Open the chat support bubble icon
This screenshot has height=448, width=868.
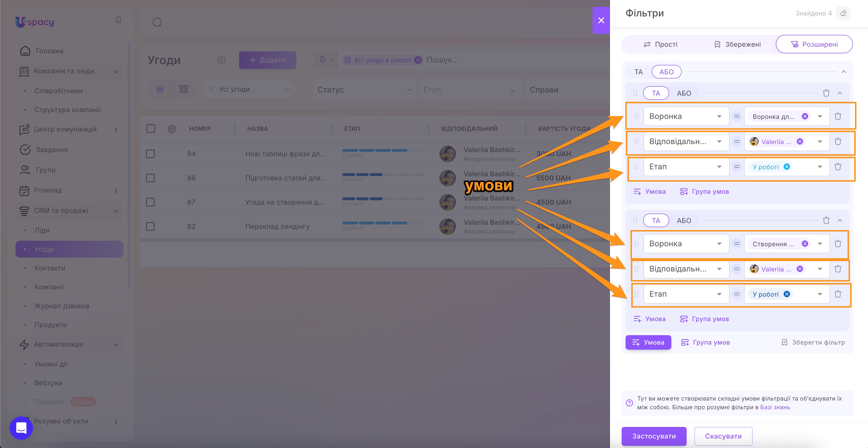[21, 428]
